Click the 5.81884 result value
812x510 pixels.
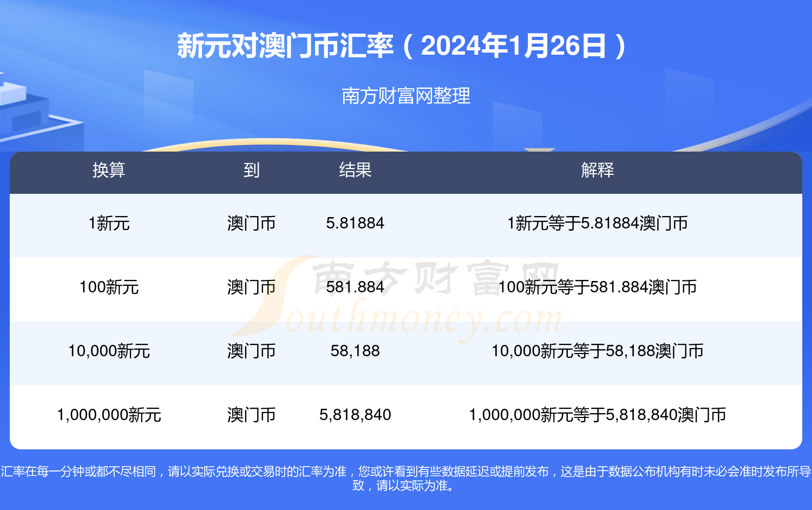point(355,223)
